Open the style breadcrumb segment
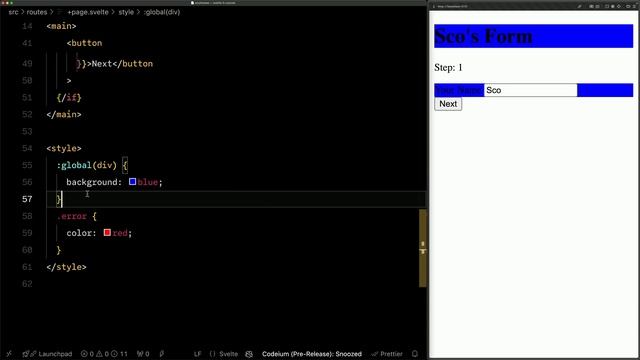 coord(126,12)
